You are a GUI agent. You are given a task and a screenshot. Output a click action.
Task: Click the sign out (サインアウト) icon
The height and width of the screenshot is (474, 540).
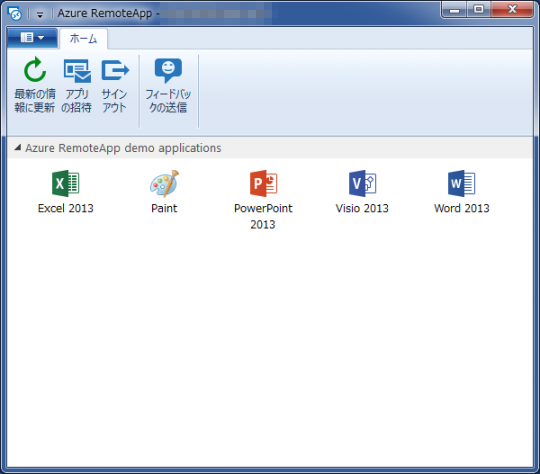coord(115,70)
